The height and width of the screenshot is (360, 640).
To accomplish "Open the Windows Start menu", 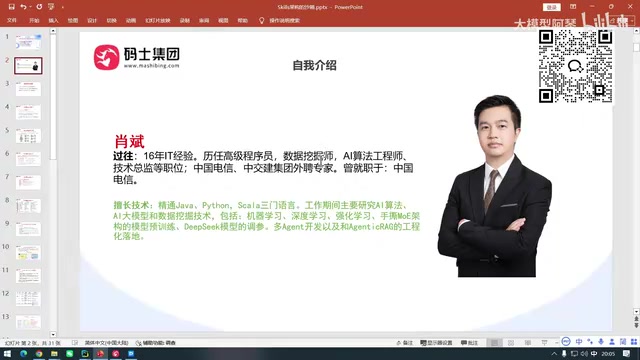I will coord(7,353).
